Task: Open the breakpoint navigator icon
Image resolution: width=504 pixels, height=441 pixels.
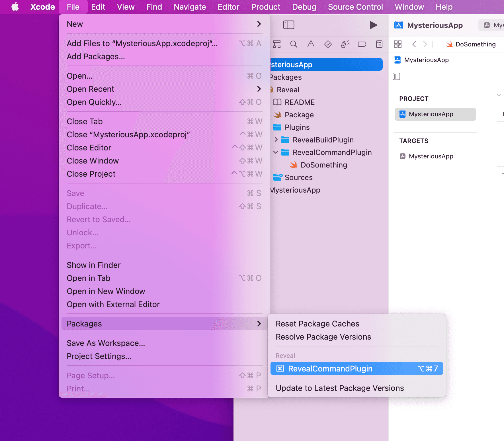Action: click(x=362, y=44)
